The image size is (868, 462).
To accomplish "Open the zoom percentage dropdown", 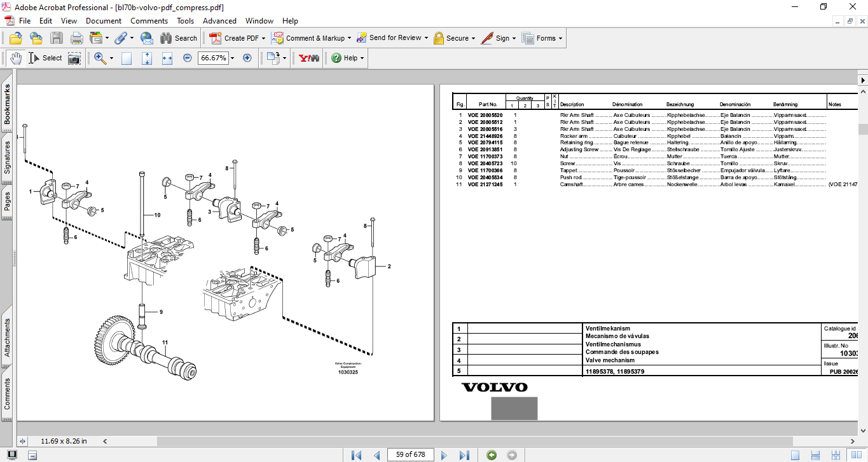I will click(232, 58).
